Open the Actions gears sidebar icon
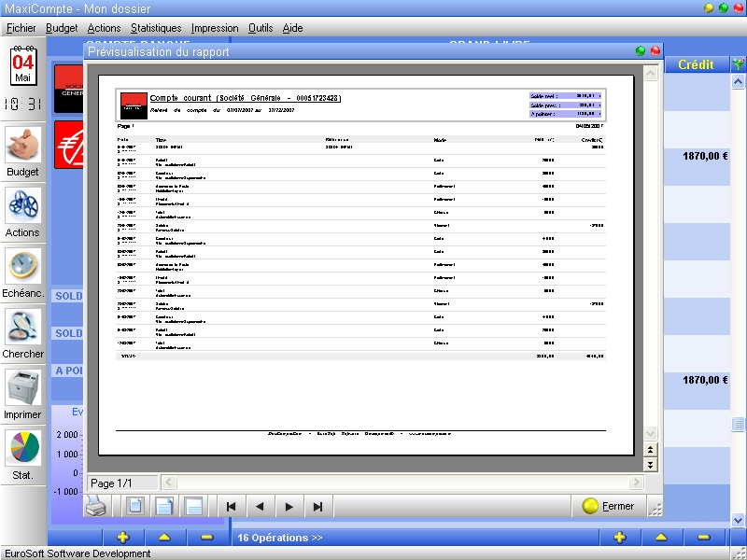747x560 pixels. pos(22,212)
